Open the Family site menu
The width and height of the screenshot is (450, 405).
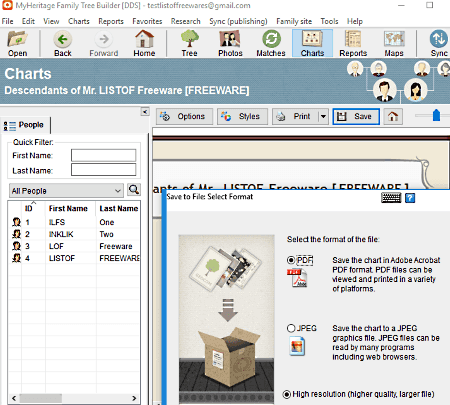click(x=294, y=21)
